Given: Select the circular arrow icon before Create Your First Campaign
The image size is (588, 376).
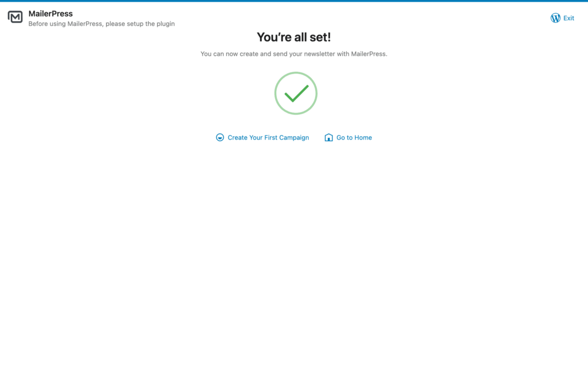Looking at the screenshot, I should [x=220, y=137].
